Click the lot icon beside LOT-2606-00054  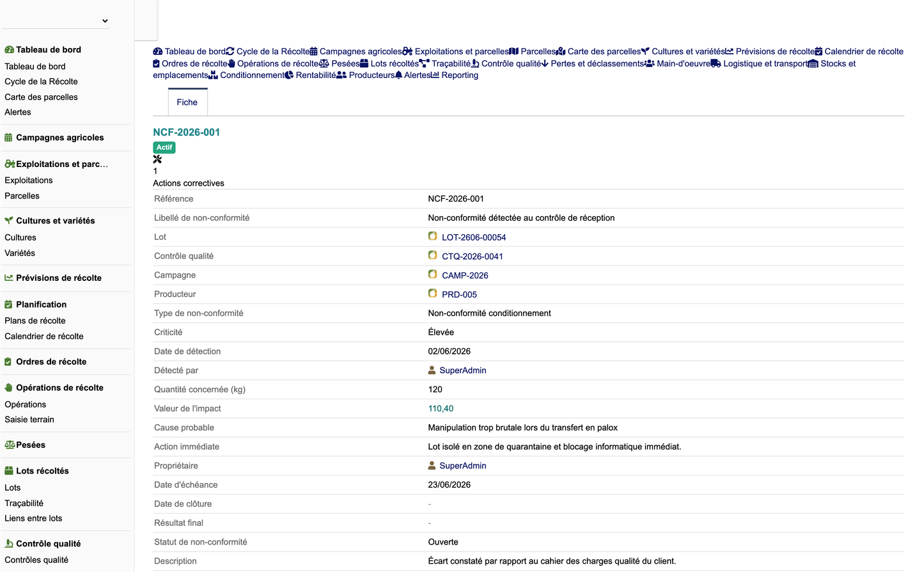[433, 236]
